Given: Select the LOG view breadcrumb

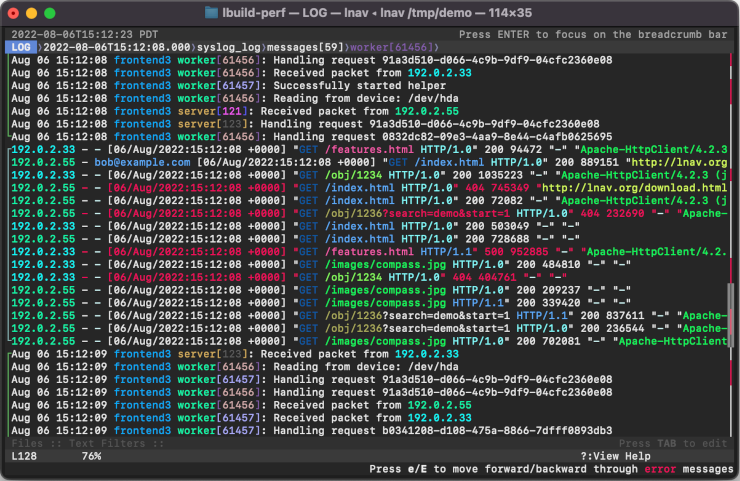Looking at the screenshot, I should pyautogui.click(x=21, y=47).
